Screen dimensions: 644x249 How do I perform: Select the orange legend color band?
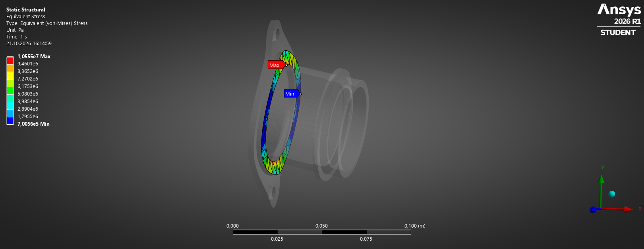(10, 68)
